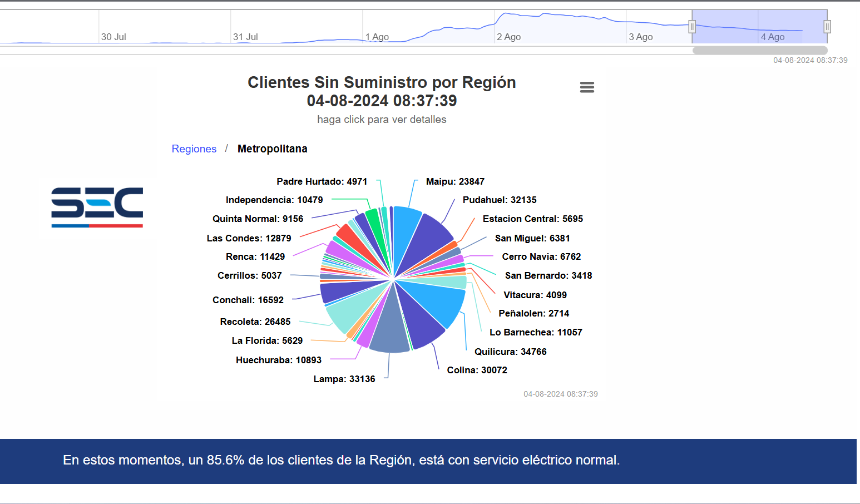Click the SEC logo
Screen dimensions: 860x504
point(97,207)
